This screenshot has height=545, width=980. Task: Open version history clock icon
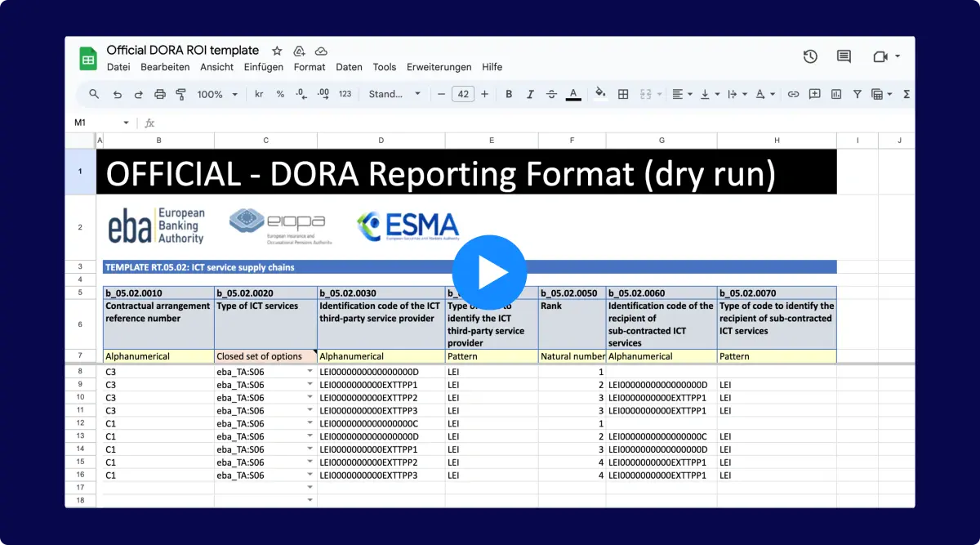click(810, 56)
